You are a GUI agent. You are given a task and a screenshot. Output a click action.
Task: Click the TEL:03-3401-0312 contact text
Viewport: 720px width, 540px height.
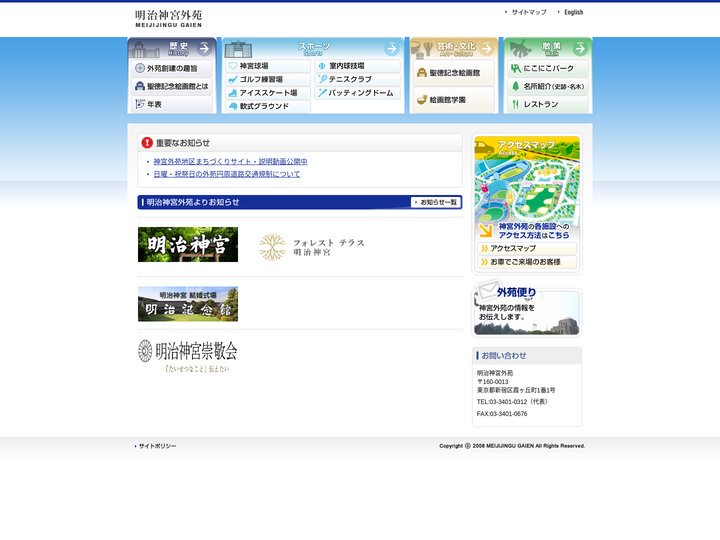pyautogui.click(x=512, y=402)
